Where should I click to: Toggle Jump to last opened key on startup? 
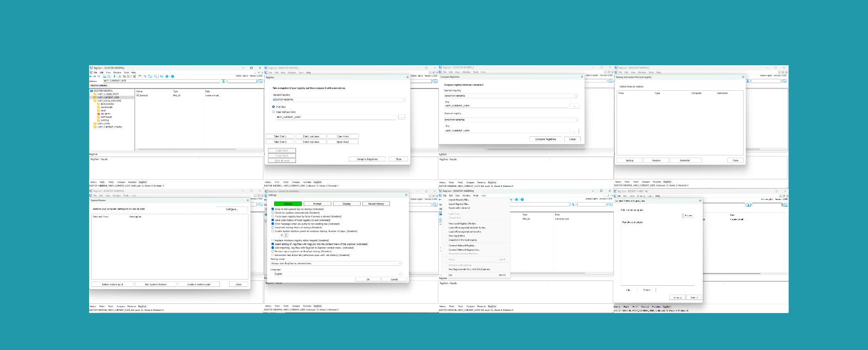click(273, 209)
